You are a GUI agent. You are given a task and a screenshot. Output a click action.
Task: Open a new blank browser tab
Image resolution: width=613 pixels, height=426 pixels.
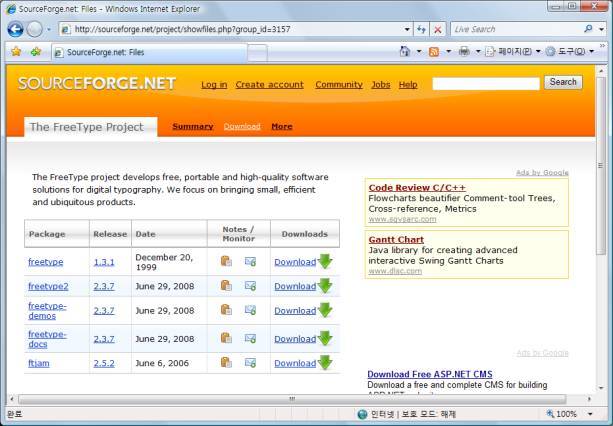coord(257,53)
